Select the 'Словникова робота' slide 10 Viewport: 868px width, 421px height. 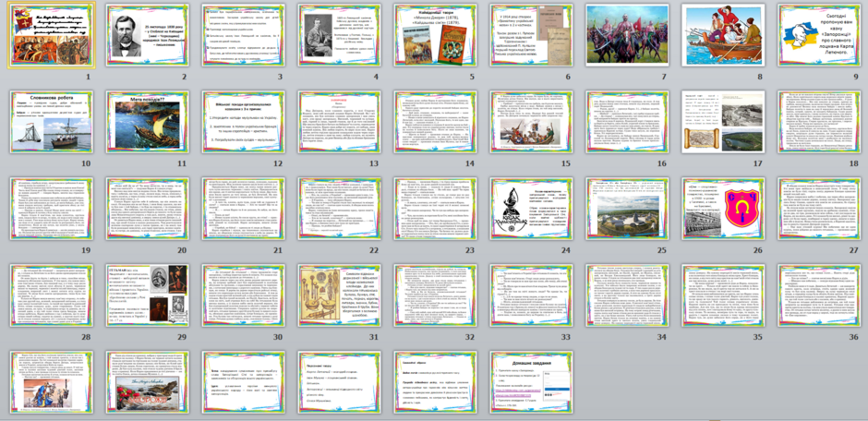[x=52, y=122]
